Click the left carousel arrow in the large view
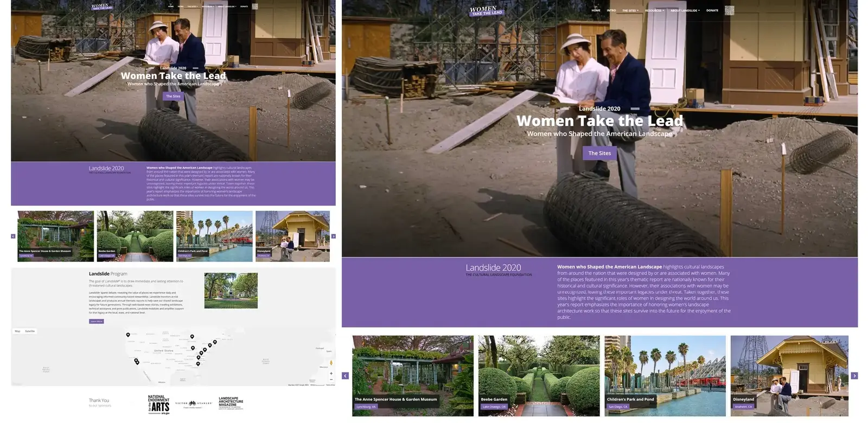The width and height of the screenshot is (868, 423). point(345,376)
